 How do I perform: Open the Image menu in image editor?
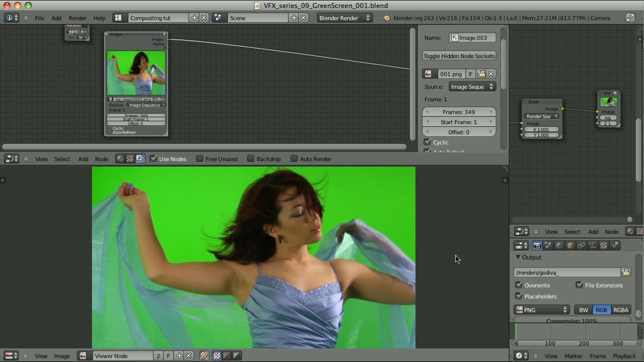click(62, 355)
